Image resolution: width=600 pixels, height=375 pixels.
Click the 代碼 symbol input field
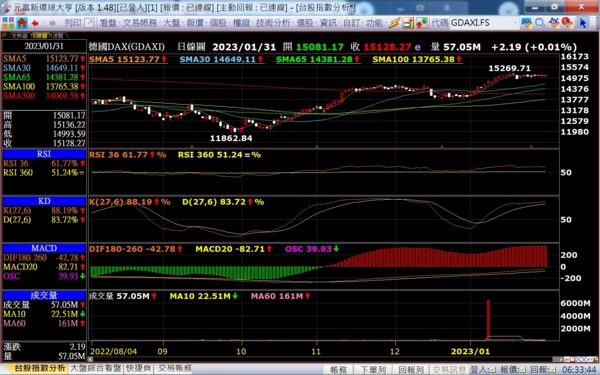point(481,23)
